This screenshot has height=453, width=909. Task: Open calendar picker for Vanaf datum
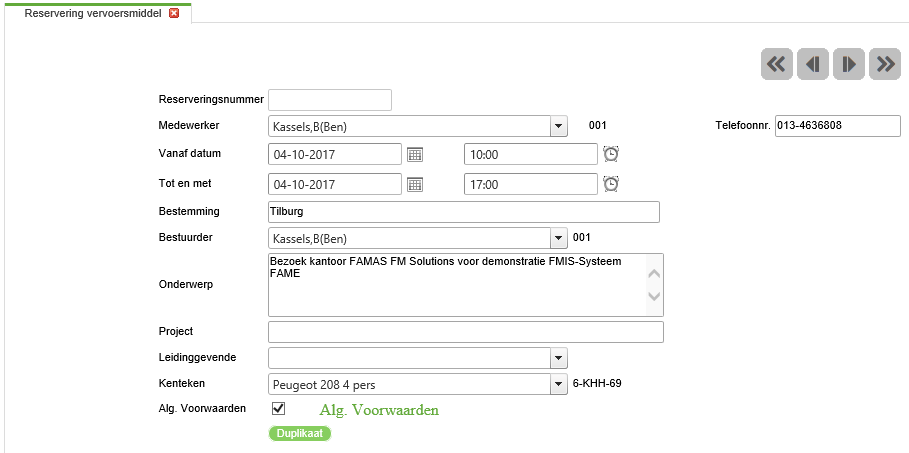pos(414,154)
